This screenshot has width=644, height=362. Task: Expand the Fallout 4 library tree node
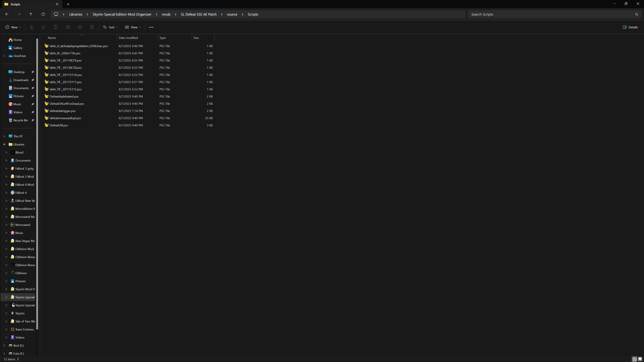(x=6, y=193)
